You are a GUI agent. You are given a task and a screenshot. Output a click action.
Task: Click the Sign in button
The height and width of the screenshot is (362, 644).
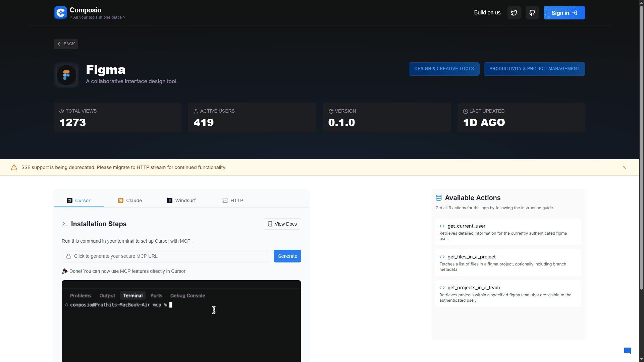tap(564, 12)
